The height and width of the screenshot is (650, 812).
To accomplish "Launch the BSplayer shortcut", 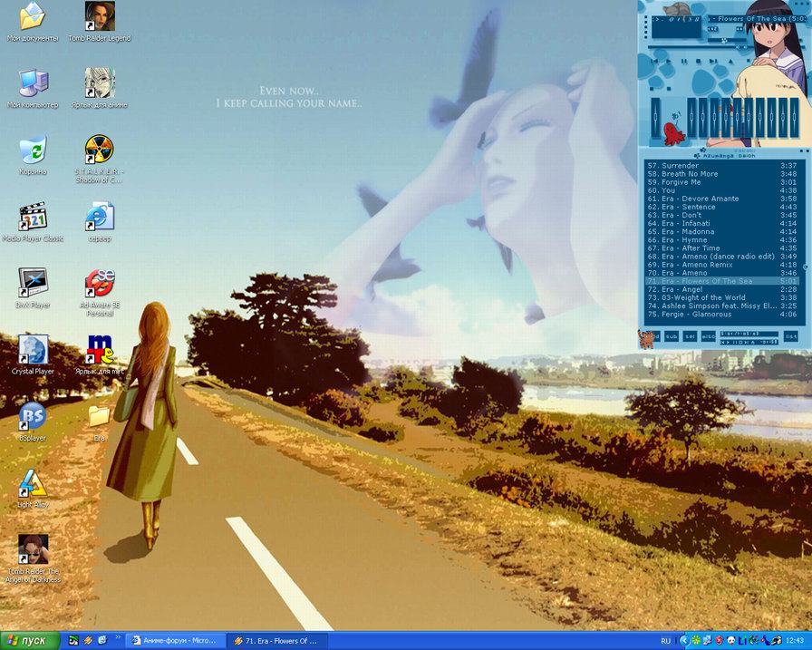I will 33,422.
